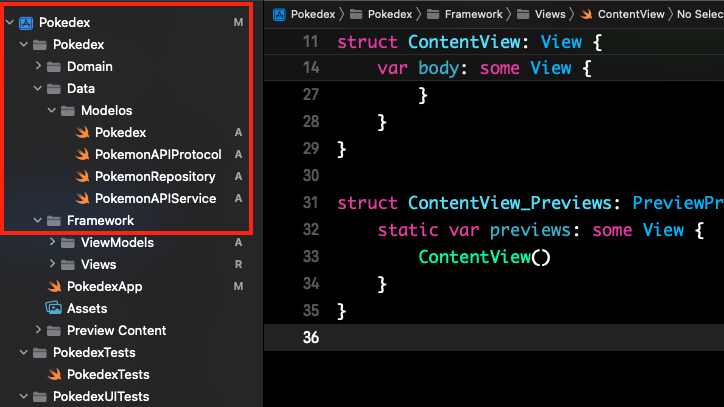Expand the Preview Content folder
The height and width of the screenshot is (407, 724).
pyautogui.click(x=39, y=330)
